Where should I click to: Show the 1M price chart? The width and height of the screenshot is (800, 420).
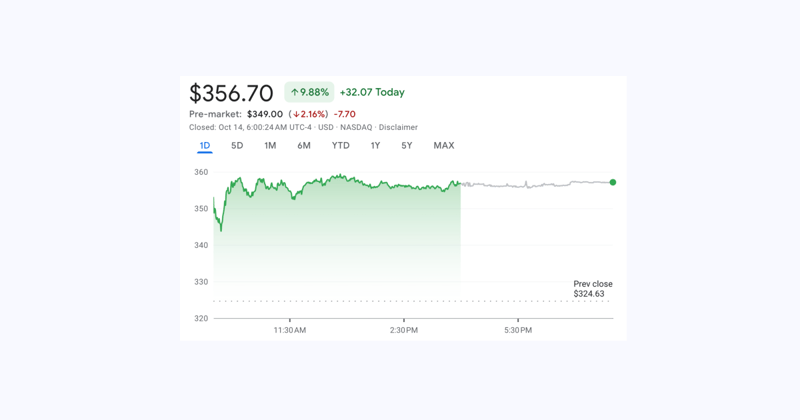[270, 146]
